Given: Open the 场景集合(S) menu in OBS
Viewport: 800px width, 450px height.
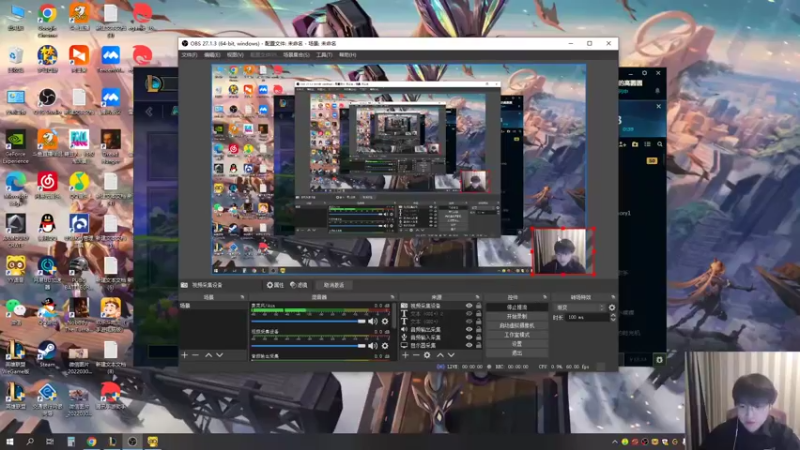Looking at the screenshot, I should pos(296,55).
